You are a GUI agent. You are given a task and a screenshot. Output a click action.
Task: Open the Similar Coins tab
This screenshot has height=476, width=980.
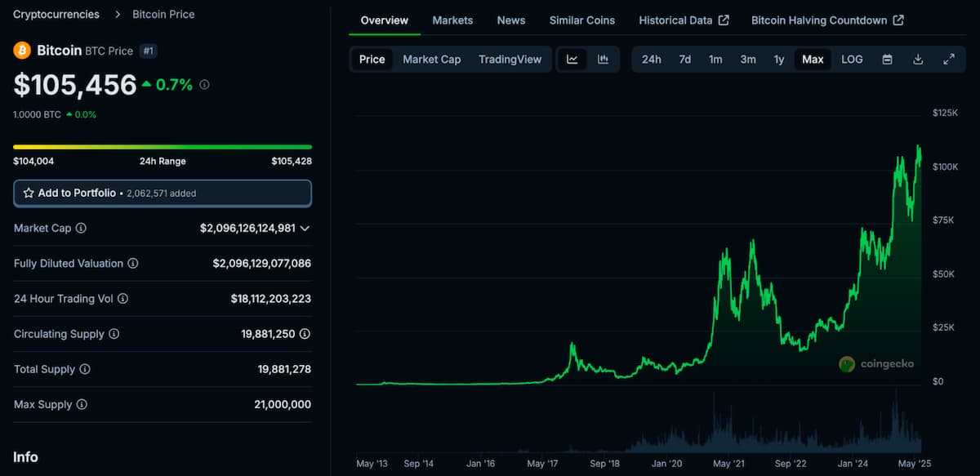click(x=582, y=20)
